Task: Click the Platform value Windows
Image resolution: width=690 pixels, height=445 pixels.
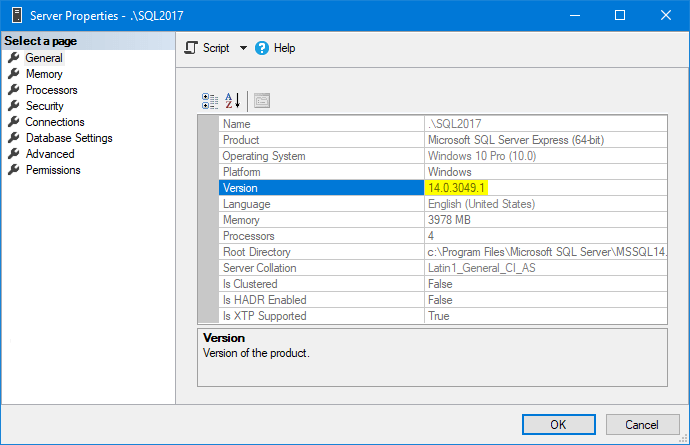Action: click(450, 172)
